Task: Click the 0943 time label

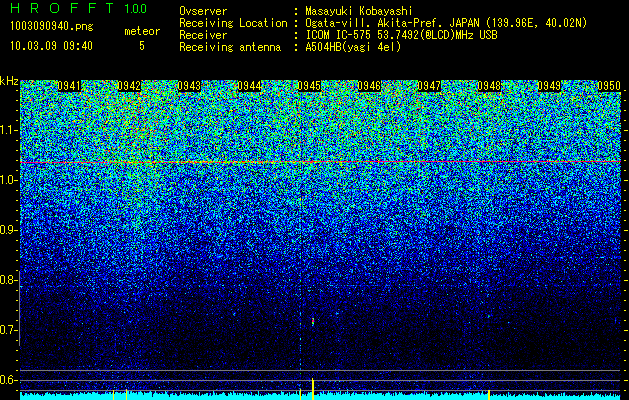Action: coord(189,86)
